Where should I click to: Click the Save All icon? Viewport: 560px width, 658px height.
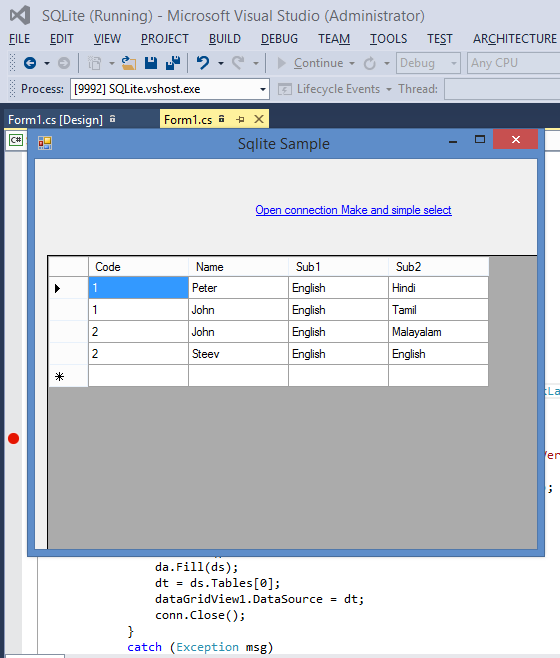173,63
